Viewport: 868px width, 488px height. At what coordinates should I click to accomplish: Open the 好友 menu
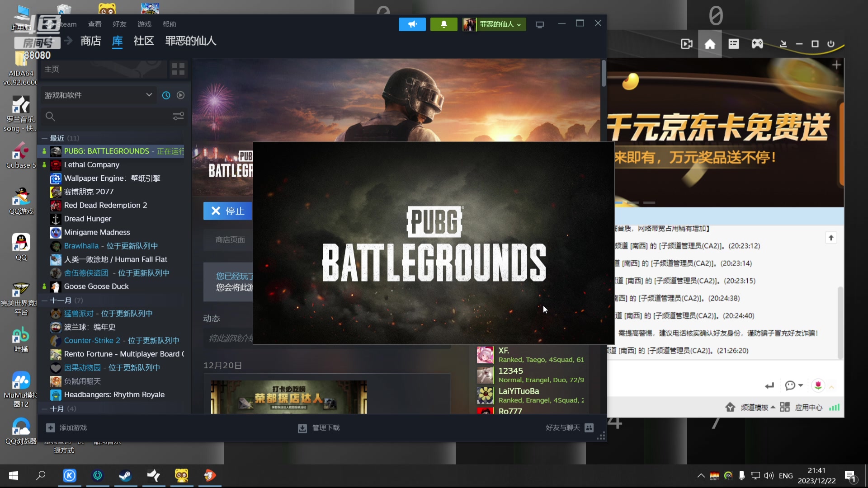tap(119, 24)
